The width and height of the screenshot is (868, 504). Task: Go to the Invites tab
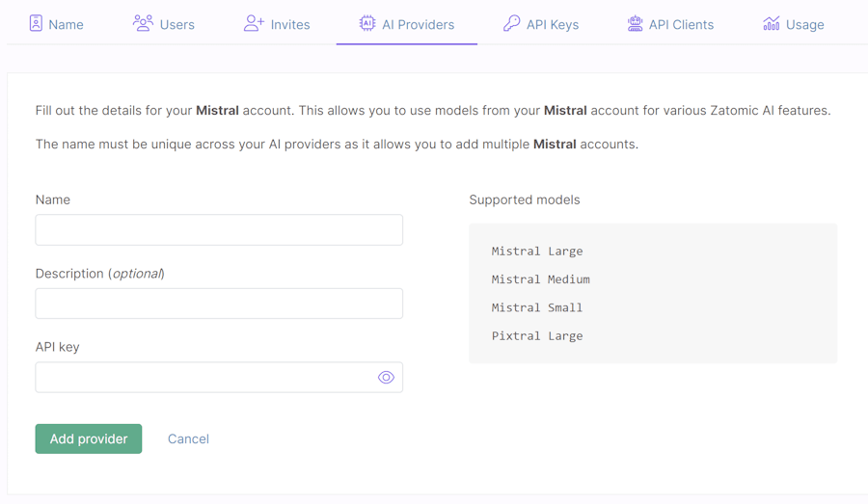pyautogui.click(x=277, y=24)
